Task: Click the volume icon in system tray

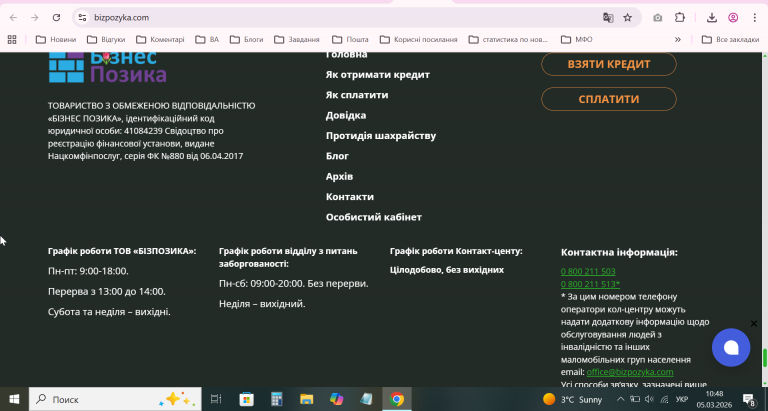Action: click(x=649, y=399)
